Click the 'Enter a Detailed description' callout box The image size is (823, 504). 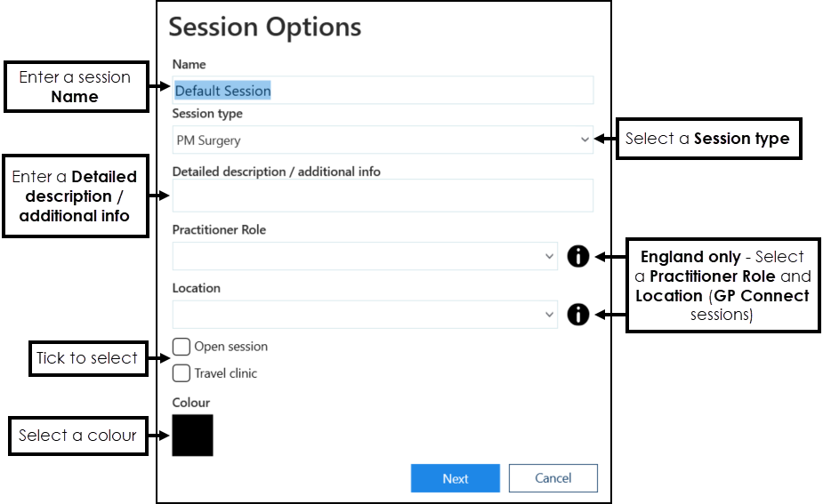coord(76,196)
